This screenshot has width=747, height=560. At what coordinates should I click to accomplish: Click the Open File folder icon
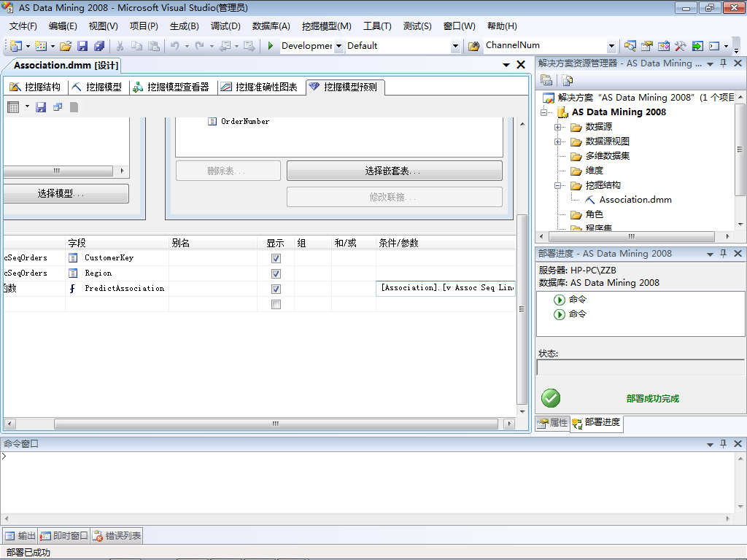66,46
